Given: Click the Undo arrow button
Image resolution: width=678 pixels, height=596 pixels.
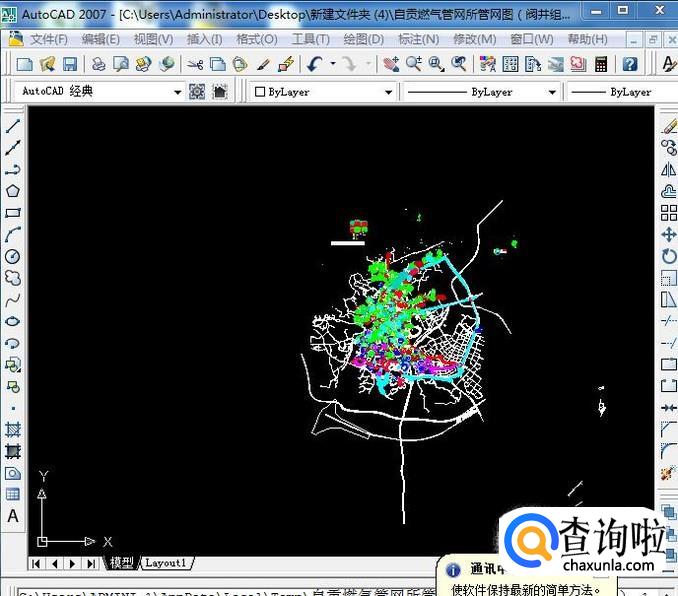Looking at the screenshot, I should [x=314, y=63].
